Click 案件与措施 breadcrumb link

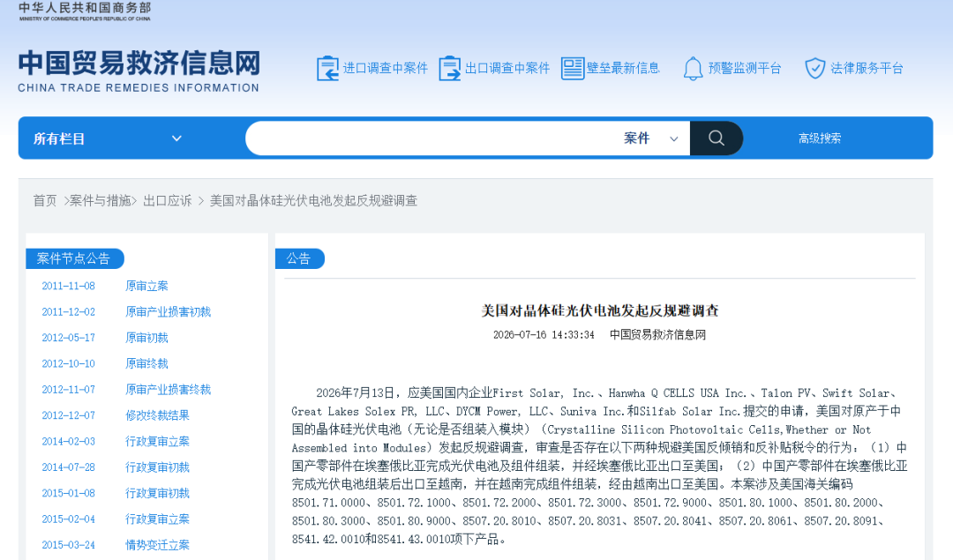101,201
